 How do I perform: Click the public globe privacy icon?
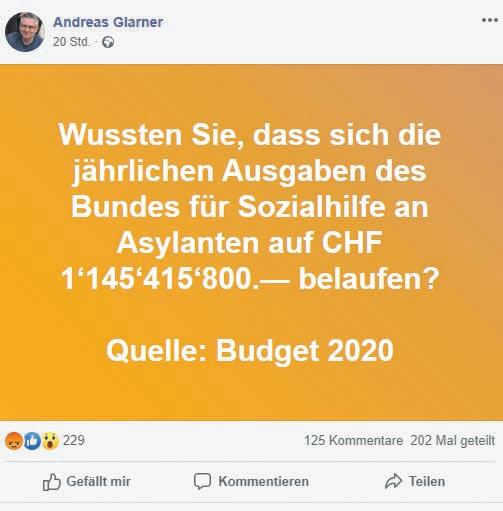108,42
